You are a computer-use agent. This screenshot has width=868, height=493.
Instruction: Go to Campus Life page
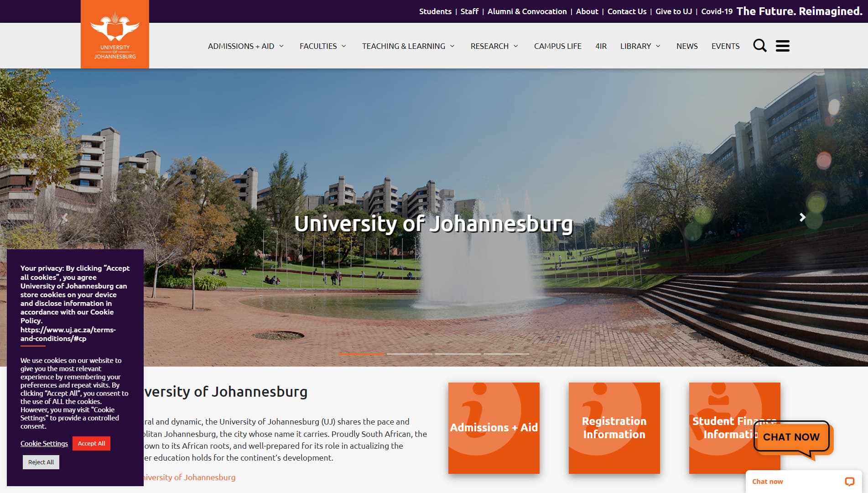(x=558, y=46)
